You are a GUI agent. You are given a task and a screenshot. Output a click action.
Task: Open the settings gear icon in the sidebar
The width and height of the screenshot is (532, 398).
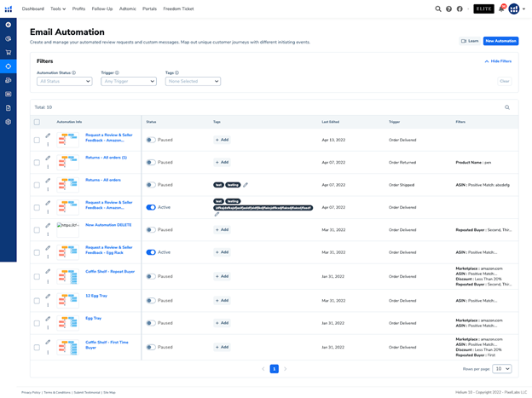pos(9,122)
